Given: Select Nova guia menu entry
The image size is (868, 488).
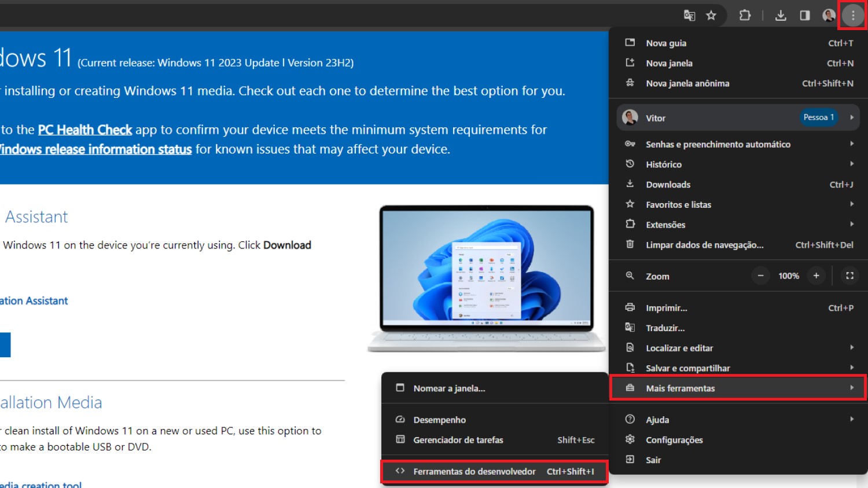Looking at the screenshot, I should point(738,43).
